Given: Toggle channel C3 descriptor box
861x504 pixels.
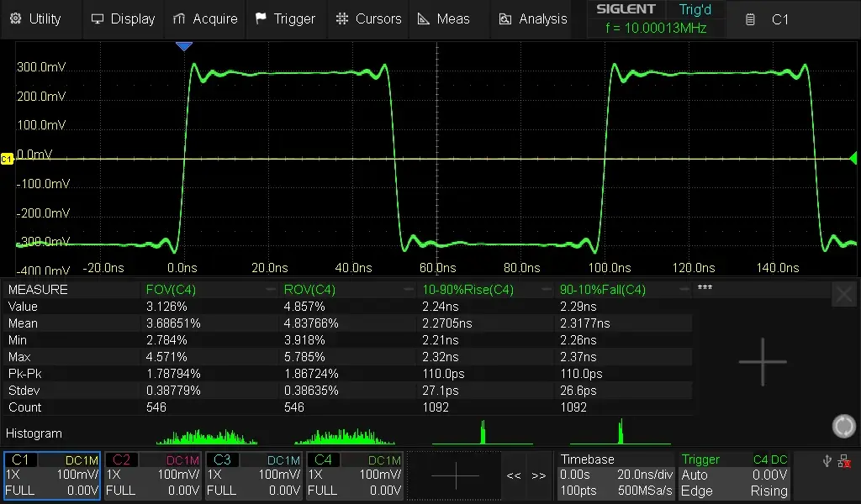Looking at the screenshot, I should pos(253,475).
